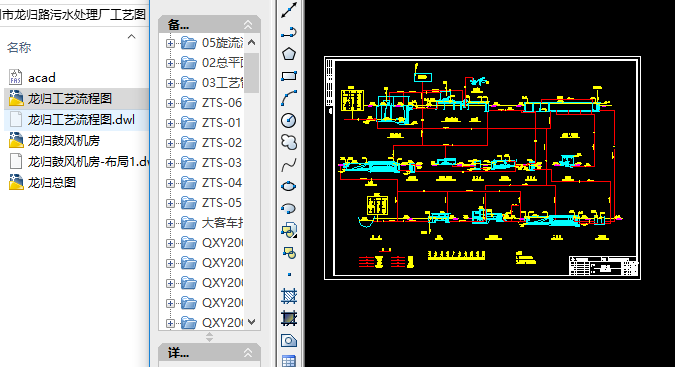Click the acad FAS file icon
The height and width of the screenshot is (367, 675).
point(15,77)
